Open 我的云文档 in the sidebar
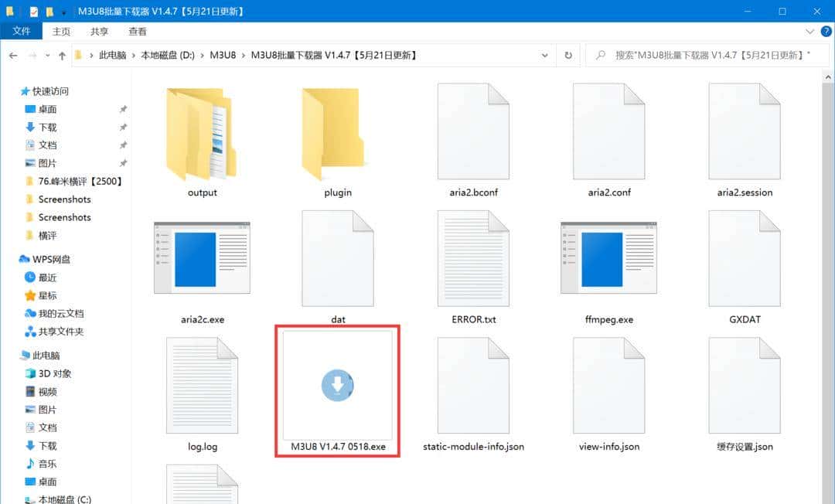The width and height of the screenshot is (835, 504). pos(61,314)
